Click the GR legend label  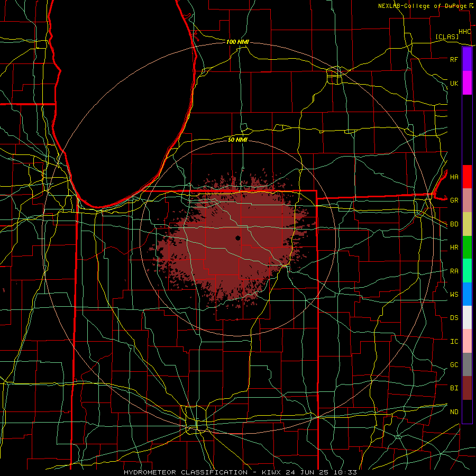pyautogui.click(x=454, y=200)
